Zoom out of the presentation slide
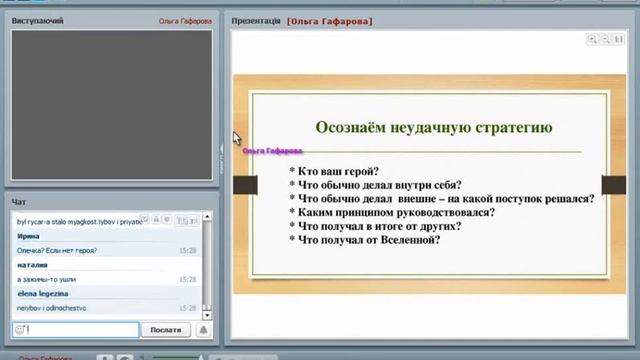The image size is (640, 360). pos(605,39)
